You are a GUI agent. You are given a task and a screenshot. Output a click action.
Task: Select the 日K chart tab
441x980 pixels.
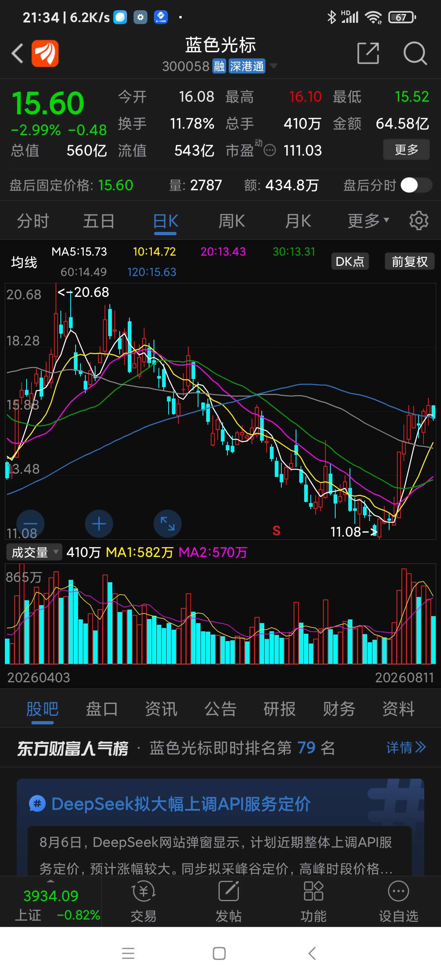(x=165, y=221)
